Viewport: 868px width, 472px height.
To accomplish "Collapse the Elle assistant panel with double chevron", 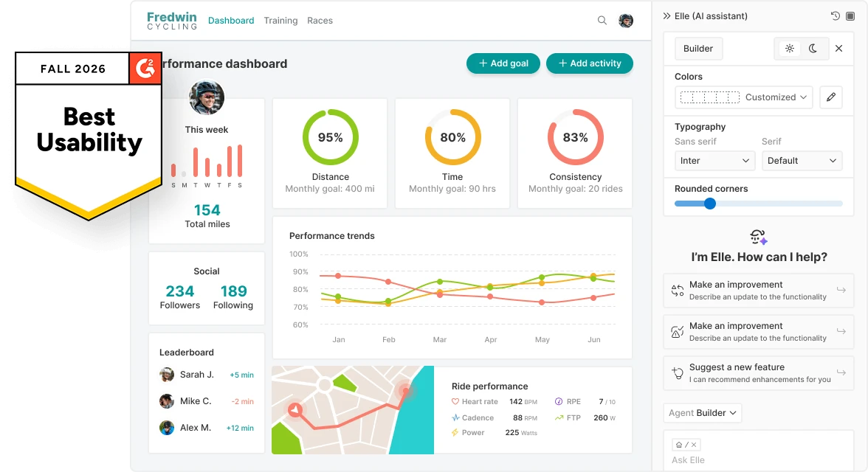I will [x=666, y=16].
